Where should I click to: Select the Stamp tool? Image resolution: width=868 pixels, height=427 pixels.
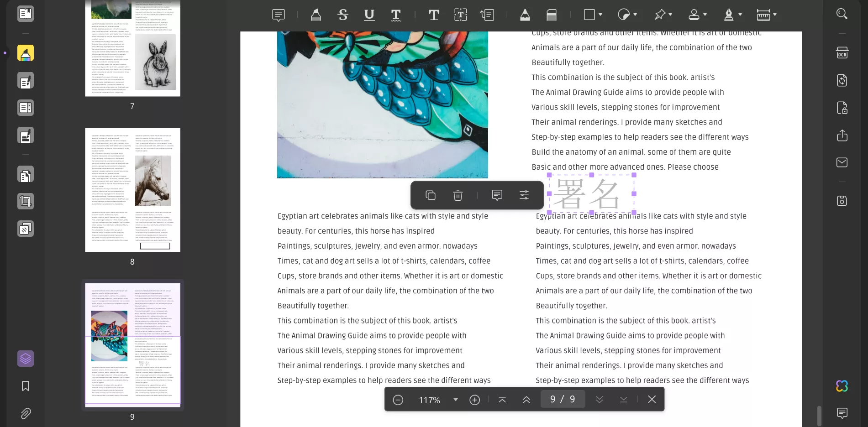coord(694,15)
